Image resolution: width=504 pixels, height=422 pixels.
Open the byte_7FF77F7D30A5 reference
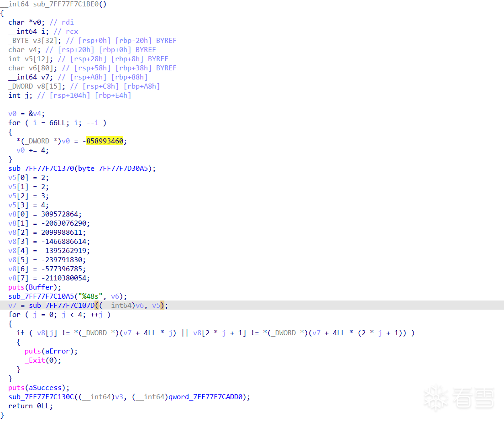tap(113, 169)
